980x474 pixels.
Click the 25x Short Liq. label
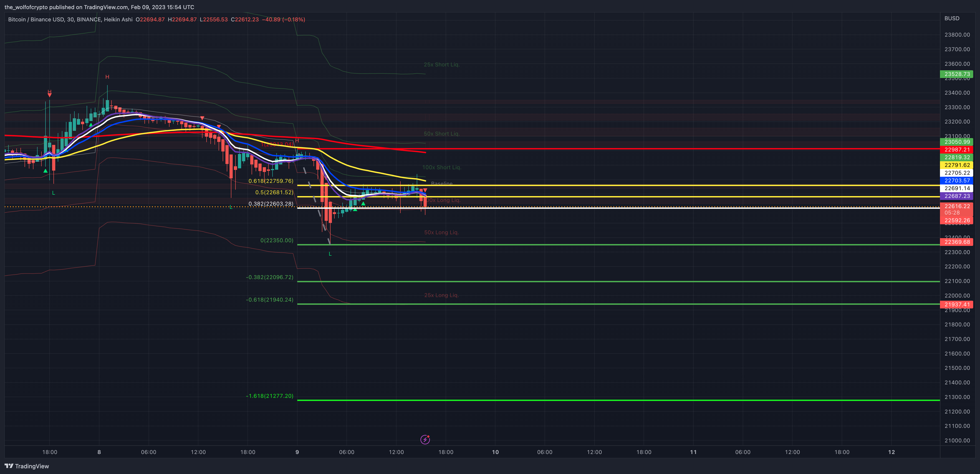[x=441, y=65]
